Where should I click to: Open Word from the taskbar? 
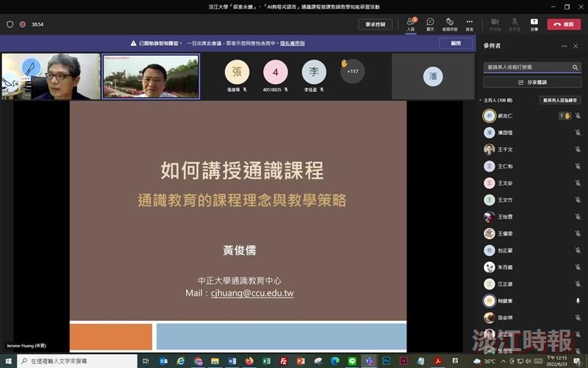pos(232,361)
